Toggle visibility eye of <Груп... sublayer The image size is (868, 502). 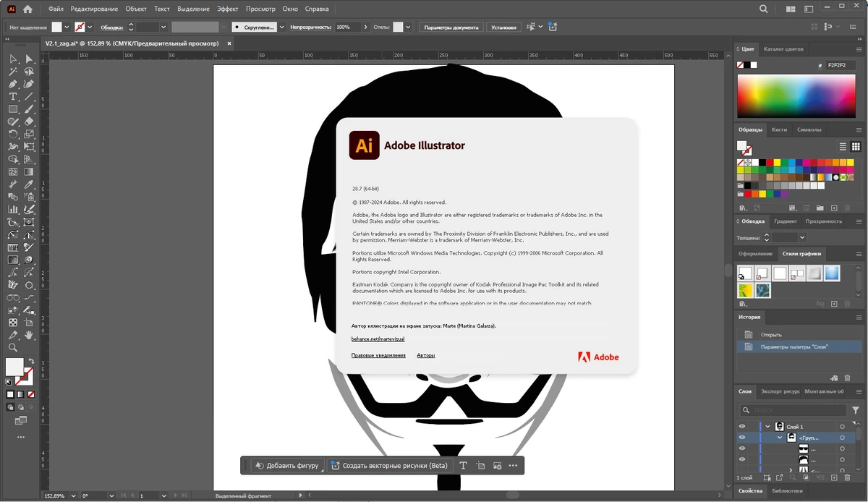(742, 438)
